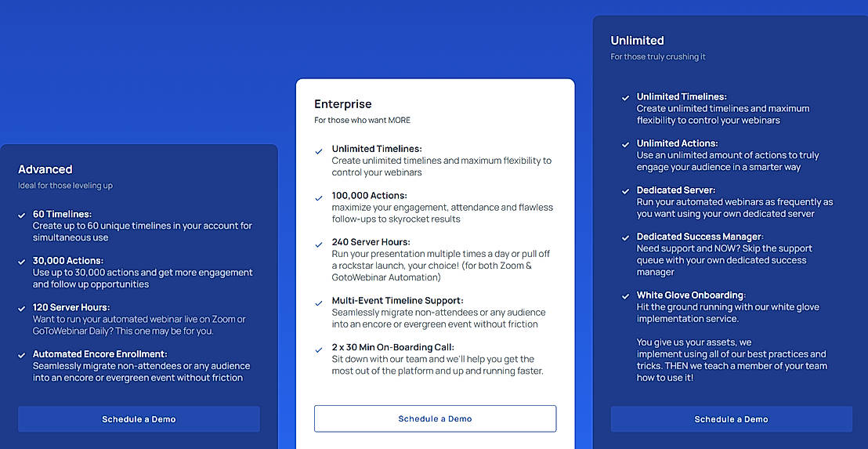
Task: Select the Enterprise plan heading
Action: point(343,104)
